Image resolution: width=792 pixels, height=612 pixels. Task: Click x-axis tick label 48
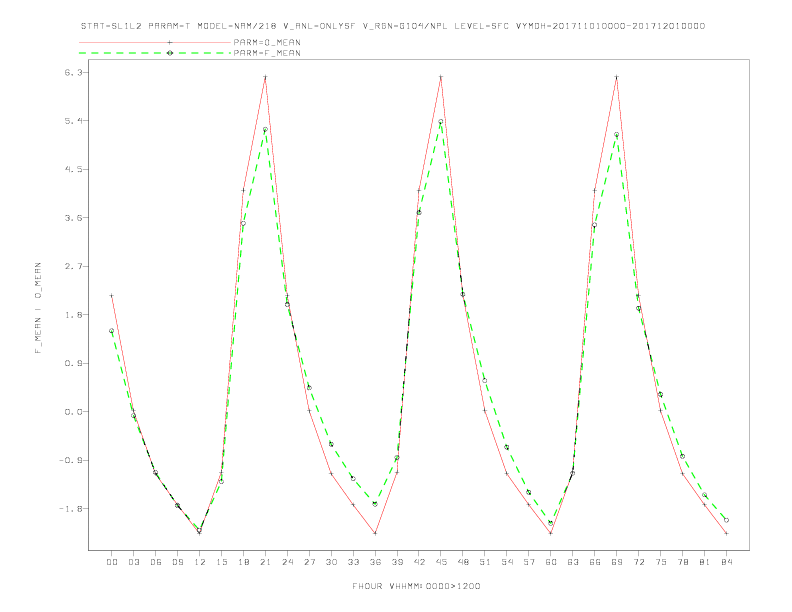point(463,562)
